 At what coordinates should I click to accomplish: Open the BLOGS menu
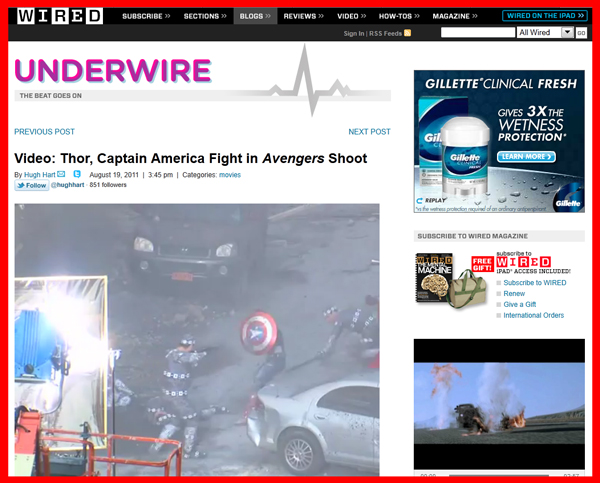pyautogui.click(x=255, y=16)
